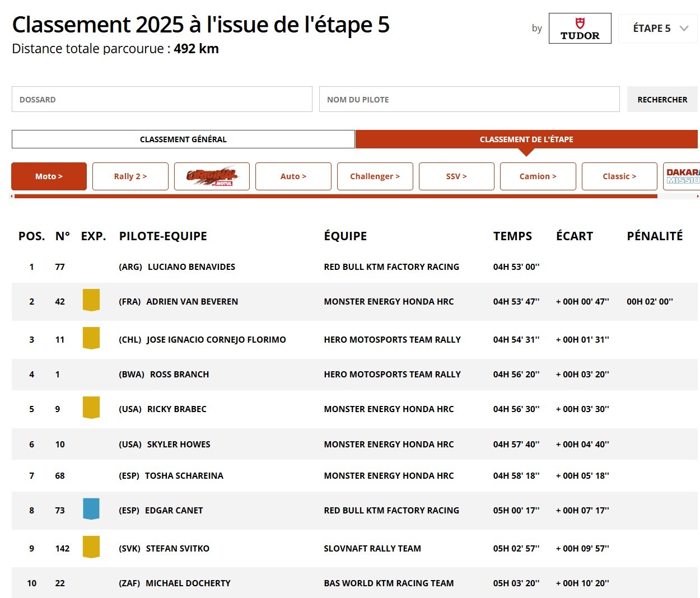Click the Tudor sponsor logo
The image size is (700, 598).
coord(580,28)
